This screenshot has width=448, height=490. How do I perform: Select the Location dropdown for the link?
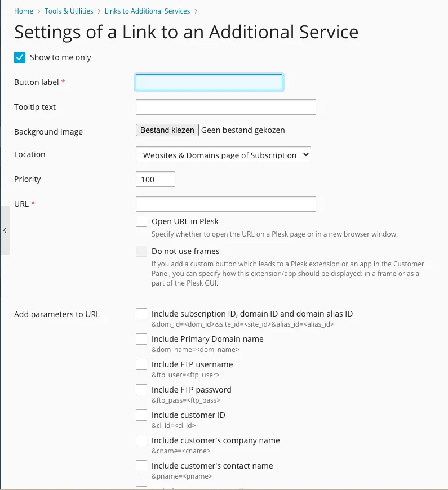click(x=223, y=154)
